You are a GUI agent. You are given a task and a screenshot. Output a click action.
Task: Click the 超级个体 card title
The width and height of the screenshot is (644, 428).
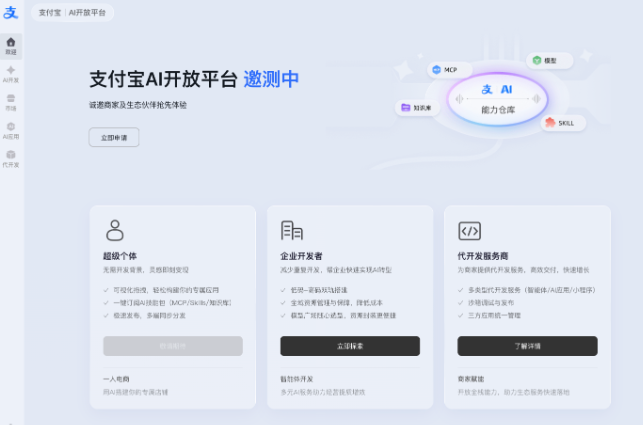[x=120, y=256]
